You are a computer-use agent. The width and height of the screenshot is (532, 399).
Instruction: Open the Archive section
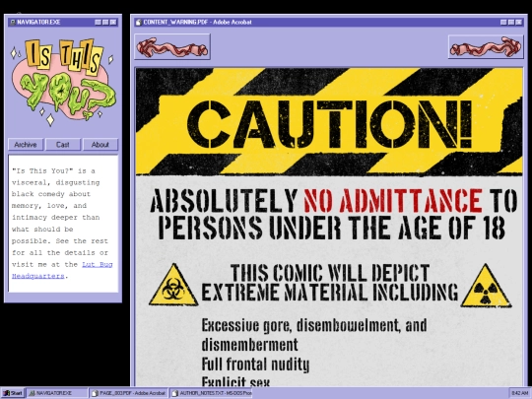(26, 145)
